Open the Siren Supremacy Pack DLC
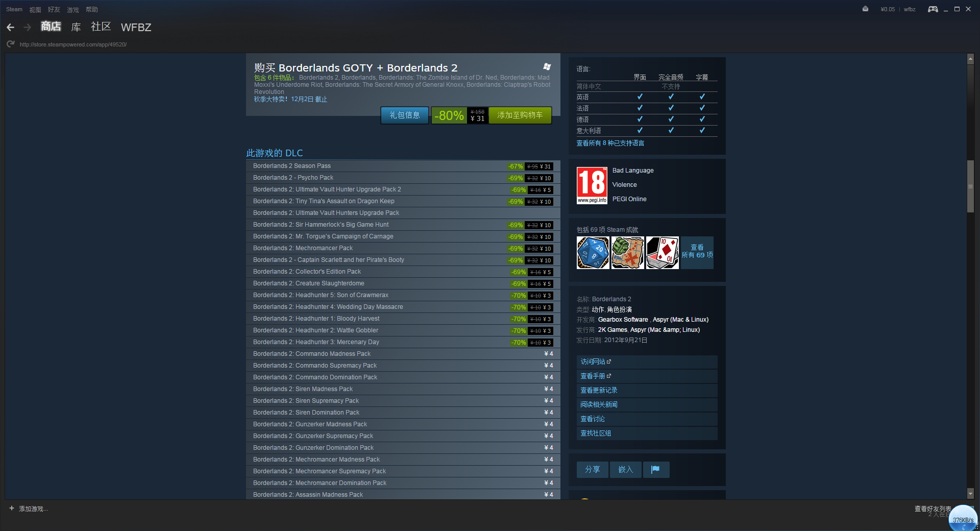Viewport: 980px width, 531px height. 403,401
